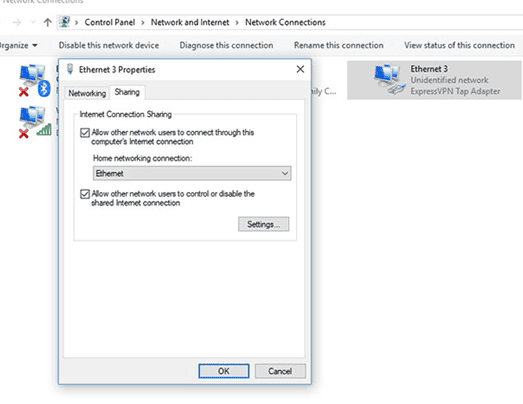Click the Control Panel icon in address bar
The image size is (523, 404).
coord(65,22)
